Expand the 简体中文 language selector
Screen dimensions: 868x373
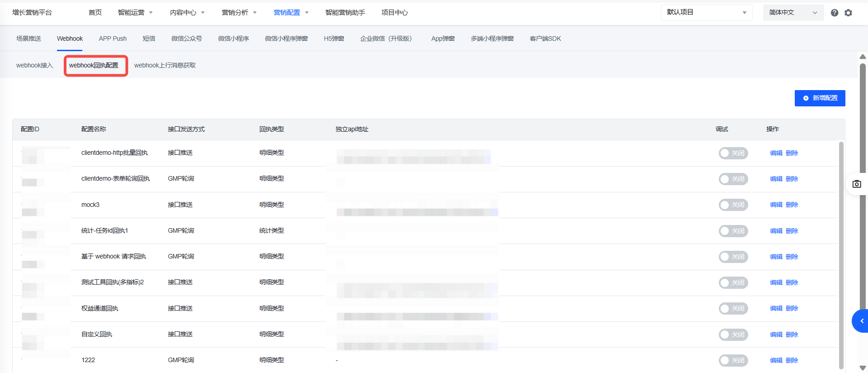pyautogui.click(x=793, y=13)
